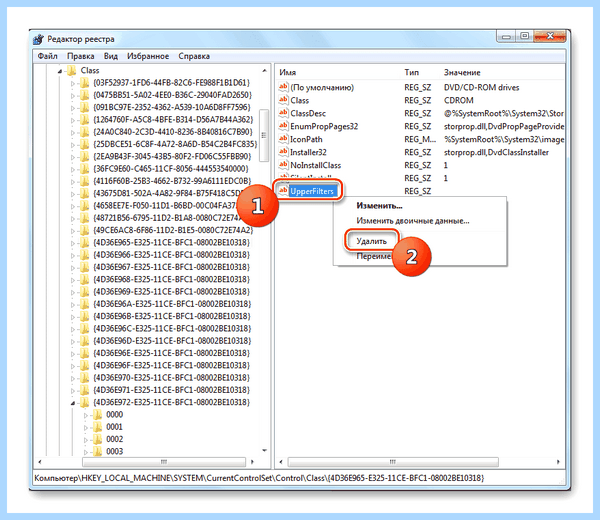The height and width of the screenshot is (520, 600).
Task: Click the Registry Editor title bar icon
Action: tap(39, 39)
